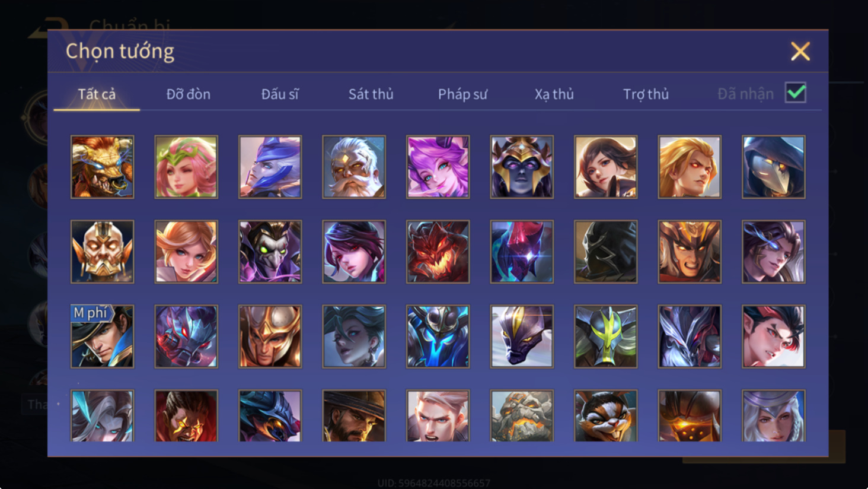Open the Trợ thủ tab

[x=646, y=94]
